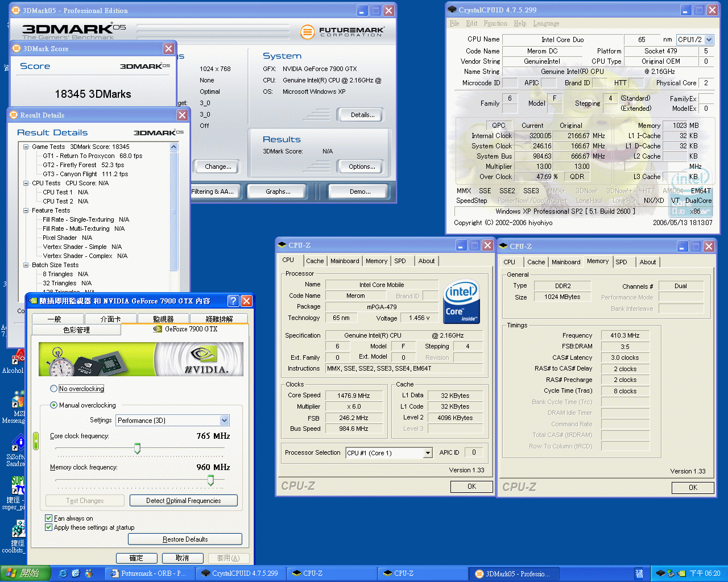Collapse the CPU Tests tree node
Image resolution: width=728 pixels, height=582 pixels.
(x=26, y=183)
